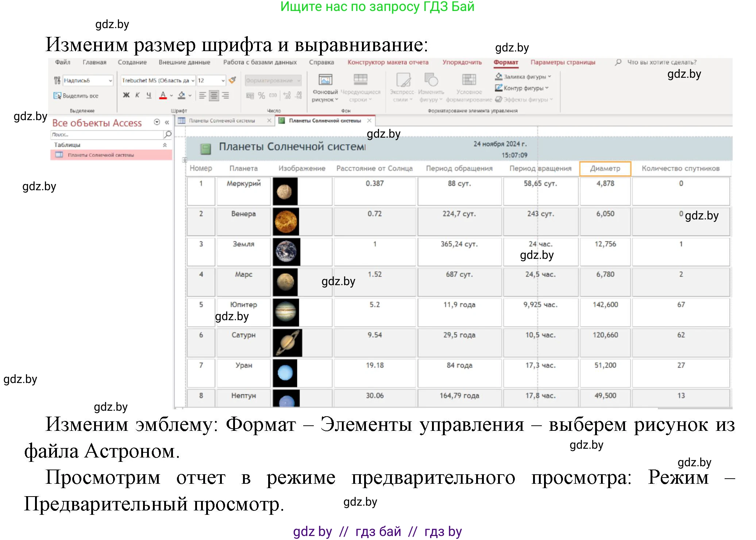Toggle right text alignment
756x540 pixels.
225,95
